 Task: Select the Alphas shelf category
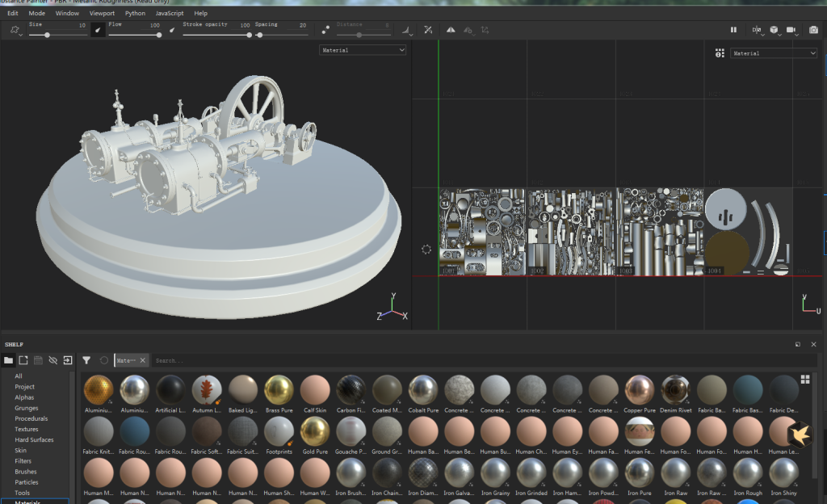coord(24,397)
